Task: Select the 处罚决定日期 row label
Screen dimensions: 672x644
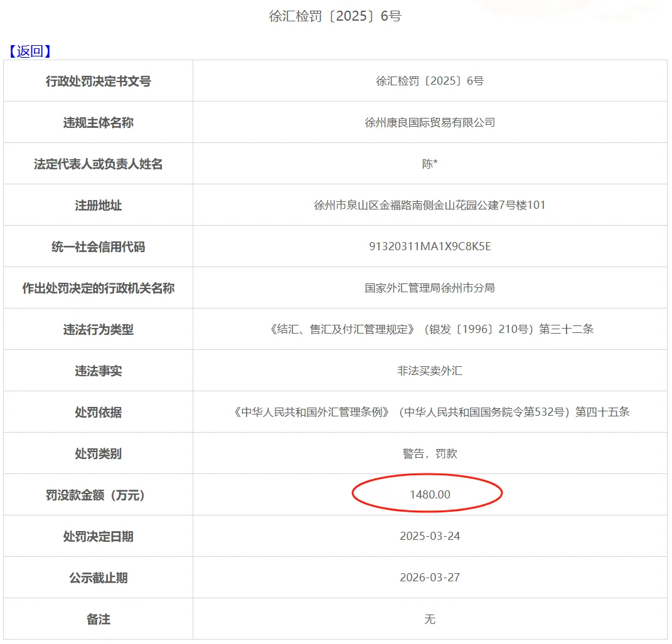Action: tap(97, 536)
